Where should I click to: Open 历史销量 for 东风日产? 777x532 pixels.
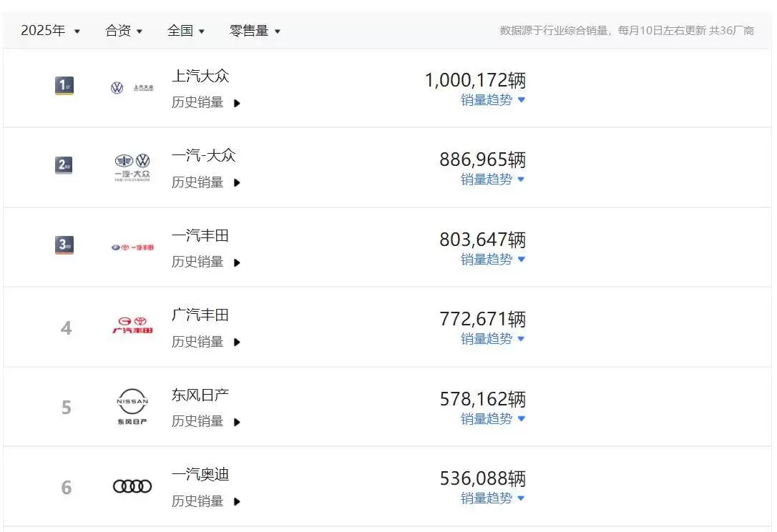[x=205, y=421]
